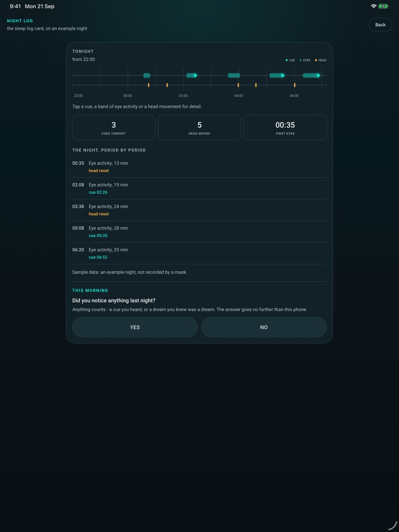Open the Cues Tonight stat card
This screenshot has height=532, width=399.
tap(114, 127)
